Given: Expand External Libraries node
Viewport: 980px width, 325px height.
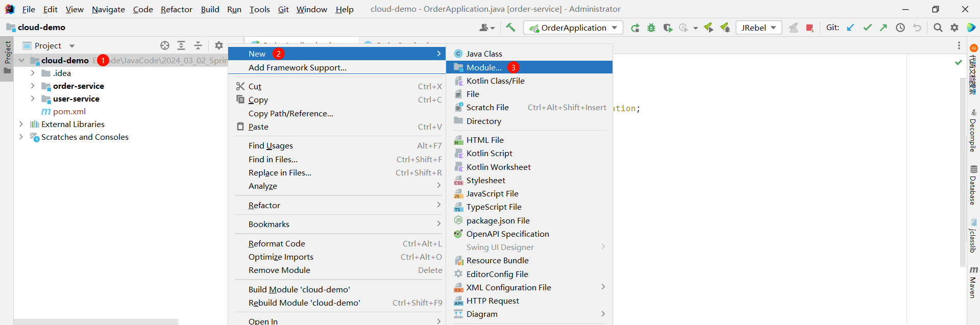Looking at the screenshot, I should point(21,124).
